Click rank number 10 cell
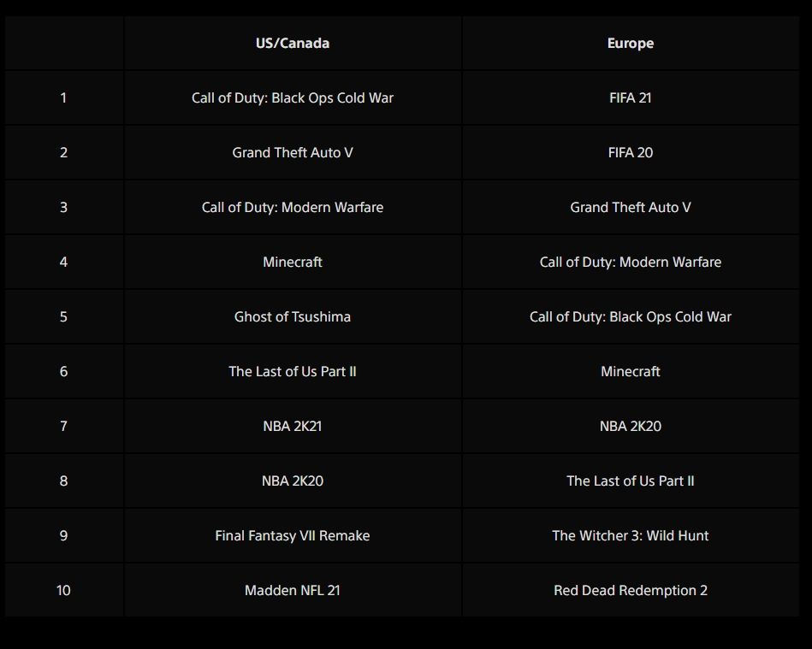 (63, 590)
